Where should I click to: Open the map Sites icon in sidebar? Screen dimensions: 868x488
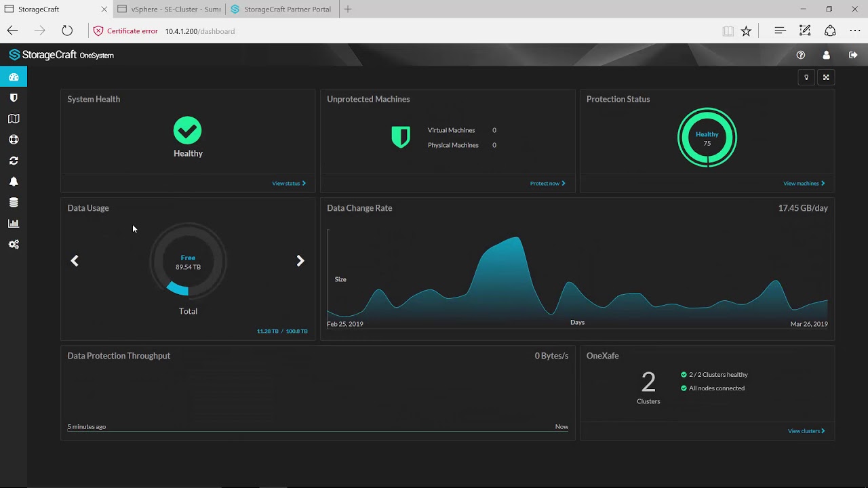[13, 118]
